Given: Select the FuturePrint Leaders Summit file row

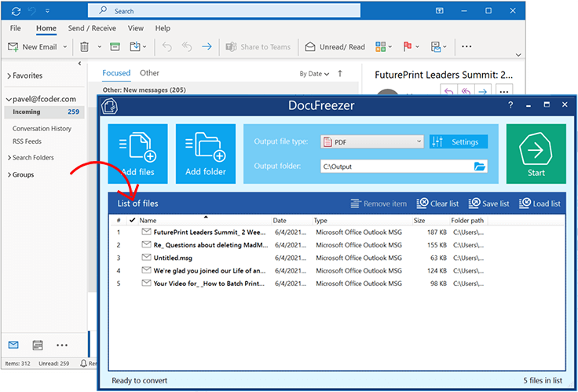Looking at the screenshot, I should pyautogui.click(x=337, y=233).
